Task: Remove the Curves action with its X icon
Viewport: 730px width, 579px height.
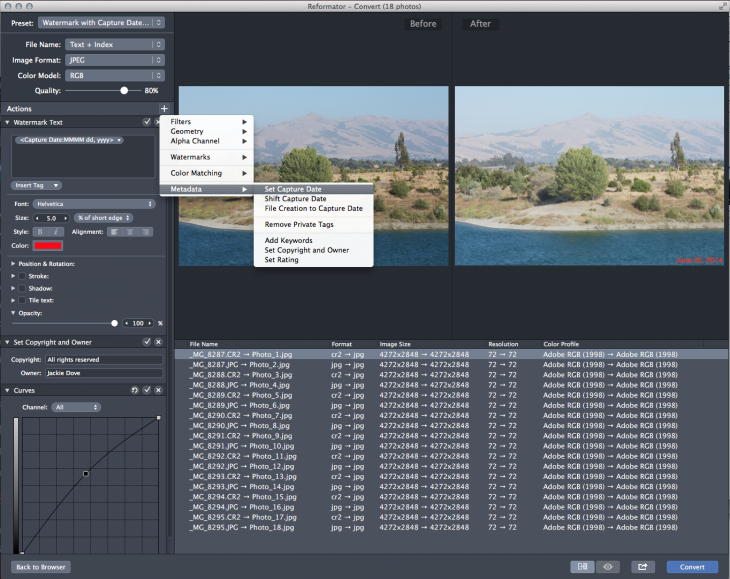Action: (158, 390)
